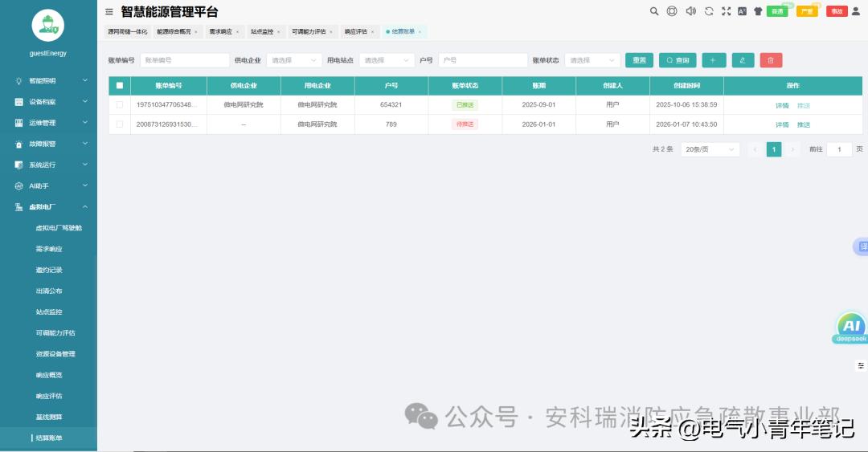Image resolution: width=868 pixels, height=452 pixels.
Task: Click the 前往 page jump input
Action: click(839, 149)
